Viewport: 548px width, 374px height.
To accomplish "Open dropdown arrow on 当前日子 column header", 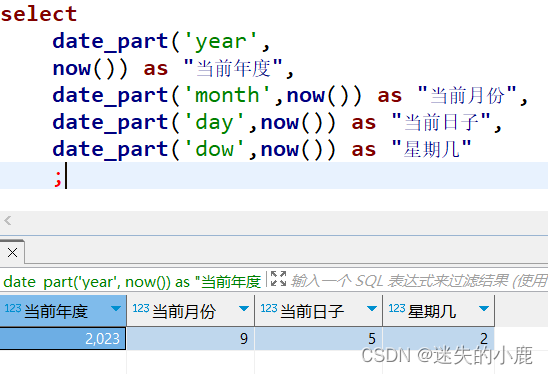I will 372,309.
